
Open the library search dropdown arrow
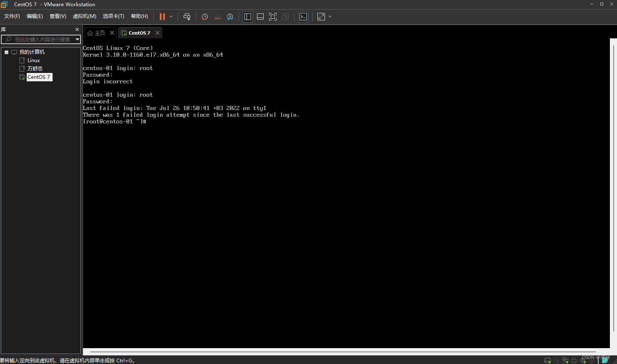77,40
